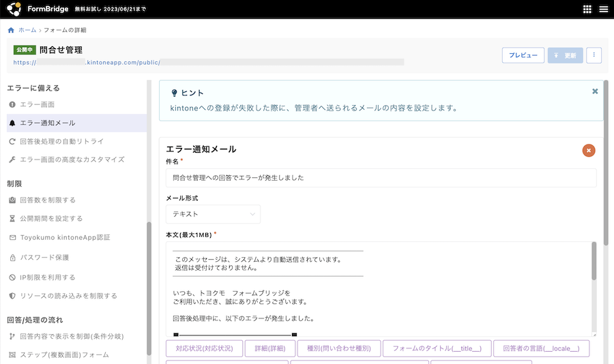Screen dimensions: 614x364
Task: Click the エラーに備える section heading
Action: [33, 88]
